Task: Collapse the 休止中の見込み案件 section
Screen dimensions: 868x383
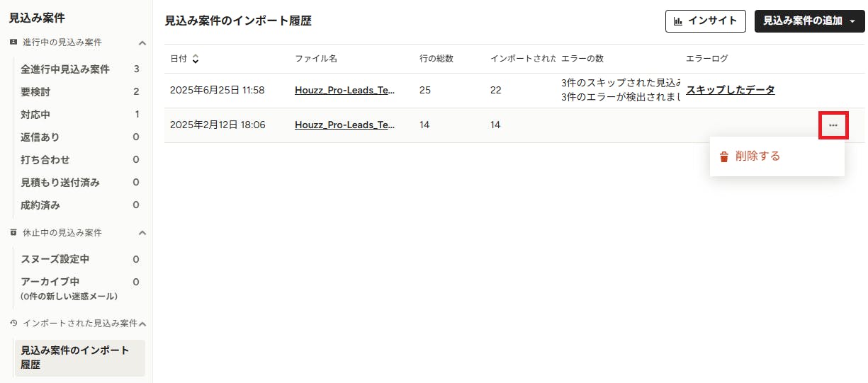Action: (142, 233)
